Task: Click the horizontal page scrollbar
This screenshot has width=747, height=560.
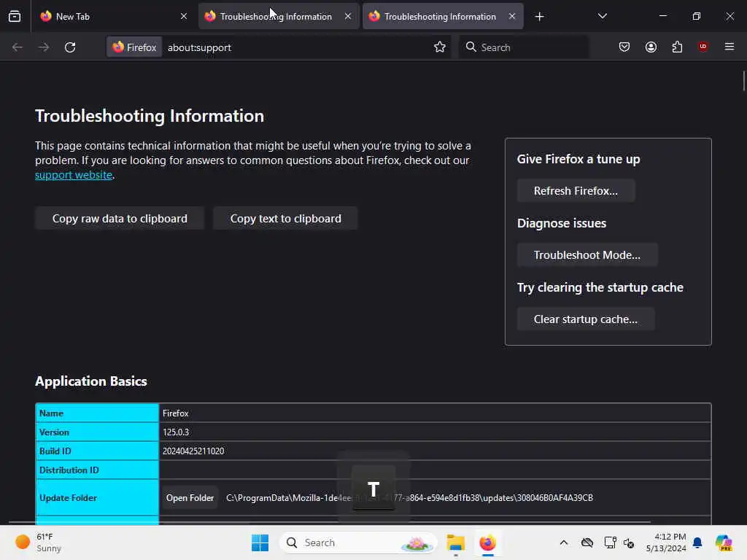Action: [x=329, y=522]
